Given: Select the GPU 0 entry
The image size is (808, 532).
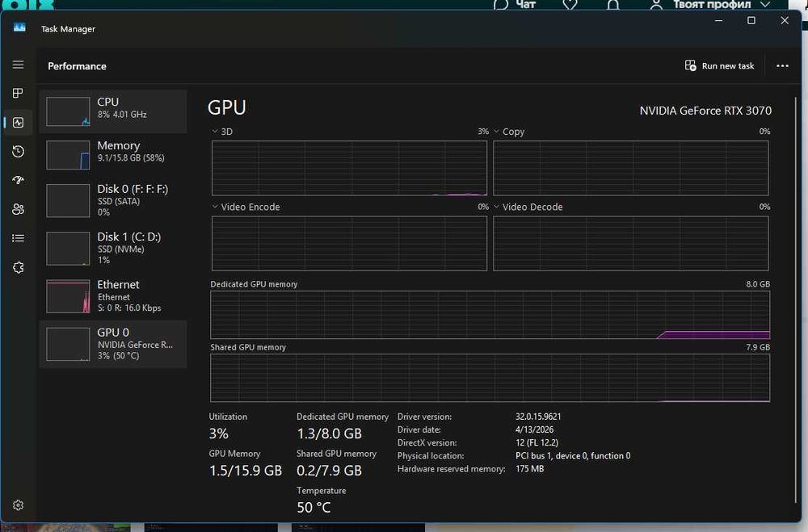Looking at the screenshot, I should point(113,344).
